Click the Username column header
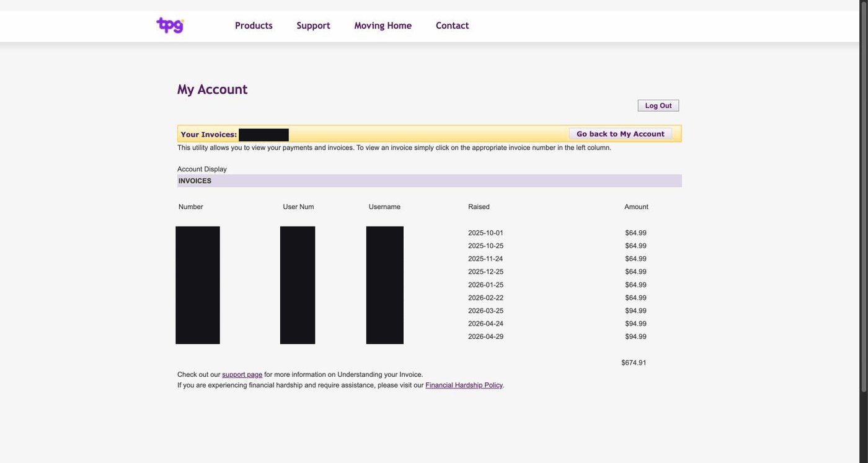The height and width of the screenshot is (463, 868). click(x=384, y=207)
